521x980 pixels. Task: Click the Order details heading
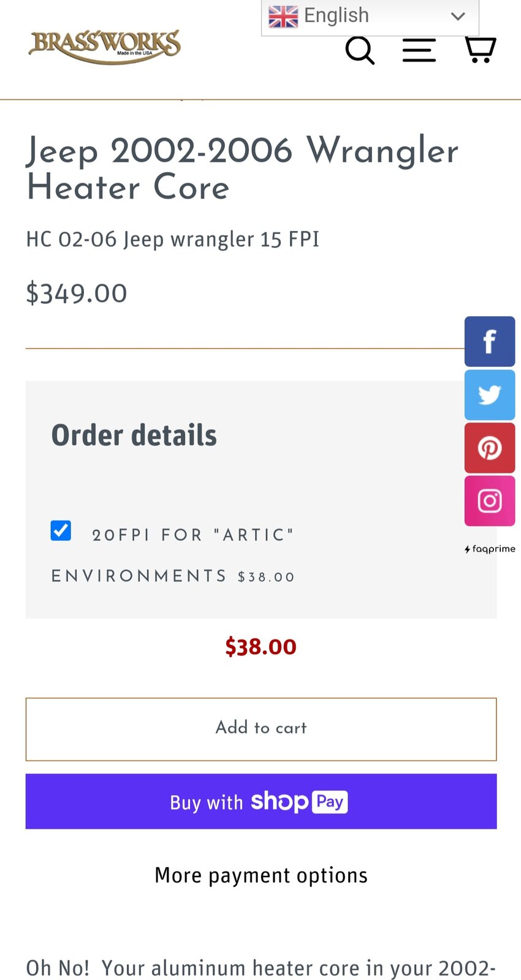[x=134, y=435]
